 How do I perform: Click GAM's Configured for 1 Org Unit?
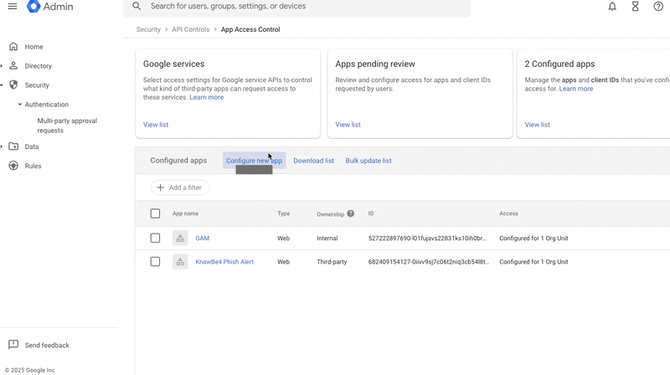tap(534, 238)
